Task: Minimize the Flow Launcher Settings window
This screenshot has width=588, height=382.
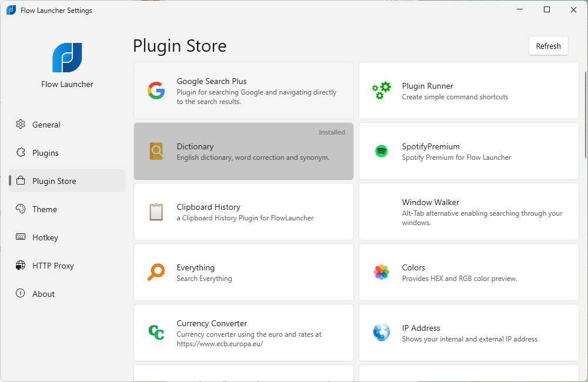Action: coord(520,10)
